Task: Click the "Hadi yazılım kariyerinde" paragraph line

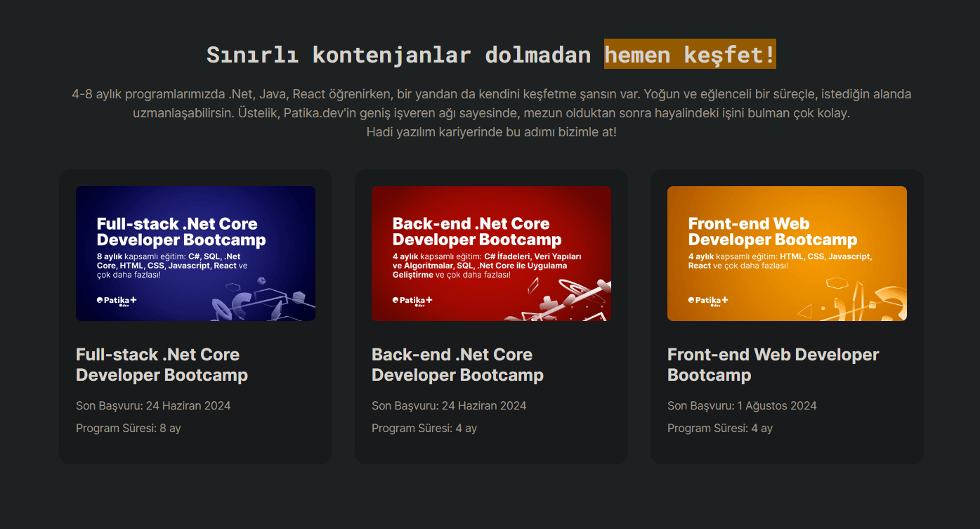Action: 491,132
